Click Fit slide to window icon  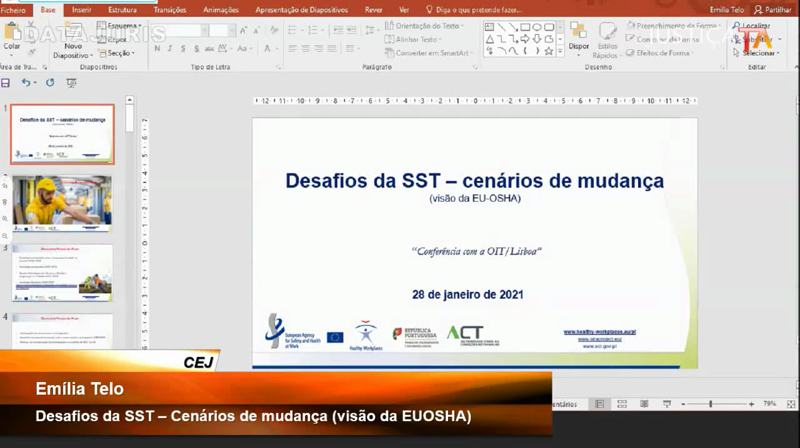tap(789, 404)
